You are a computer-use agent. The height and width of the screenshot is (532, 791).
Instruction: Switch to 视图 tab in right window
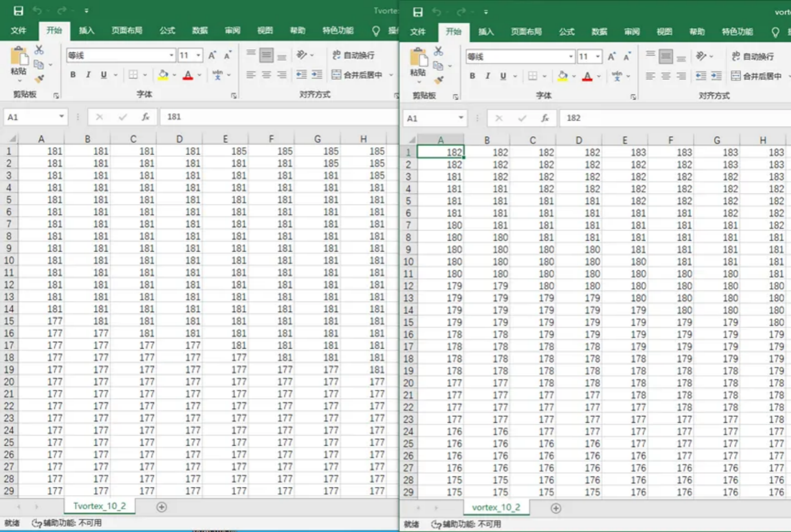click(664, 32)
